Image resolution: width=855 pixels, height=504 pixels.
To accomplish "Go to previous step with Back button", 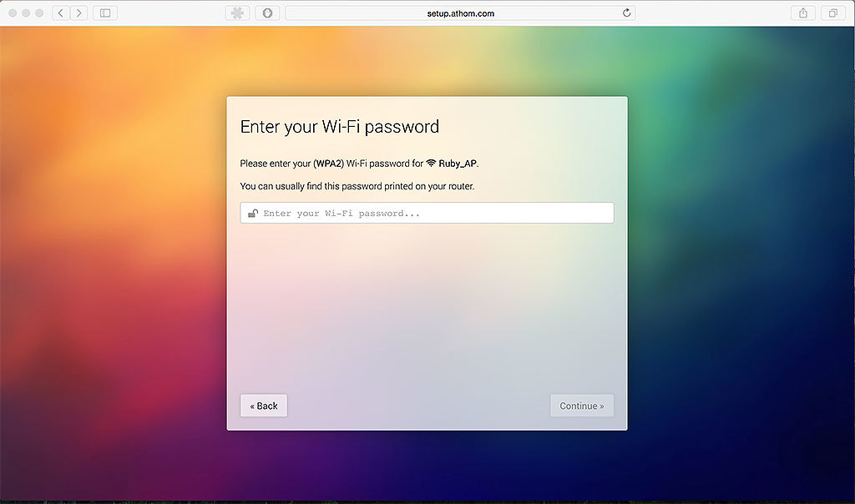I will point(264,406).
